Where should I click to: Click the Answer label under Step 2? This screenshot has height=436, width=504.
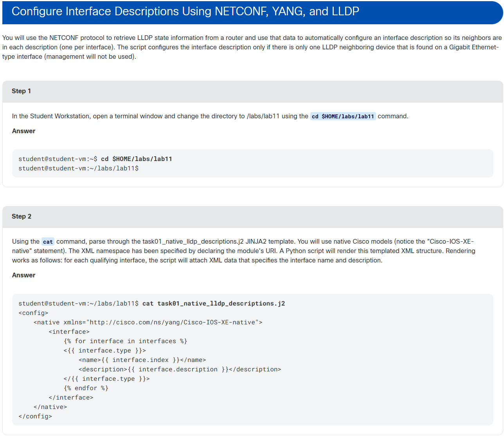tap(23, 275)
